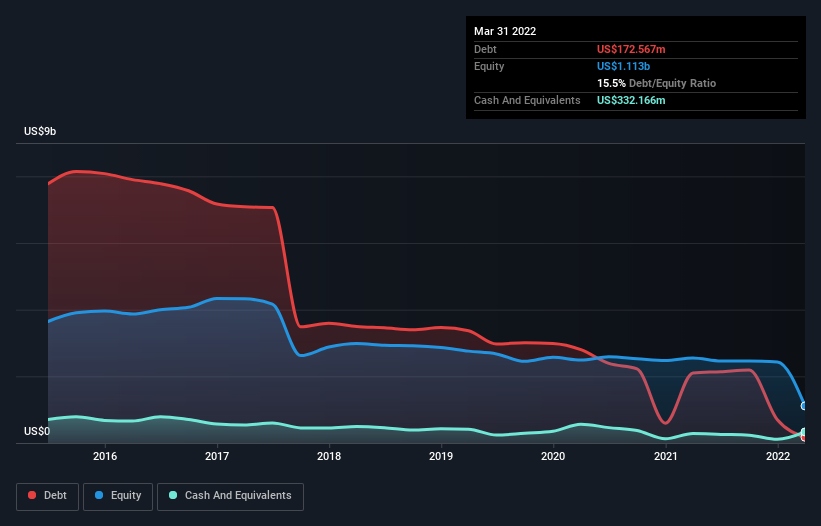The width and height of the screenshot is (821, 526).
Task: Select the 2019 x-axis label
Action: (x=441, y=456)
